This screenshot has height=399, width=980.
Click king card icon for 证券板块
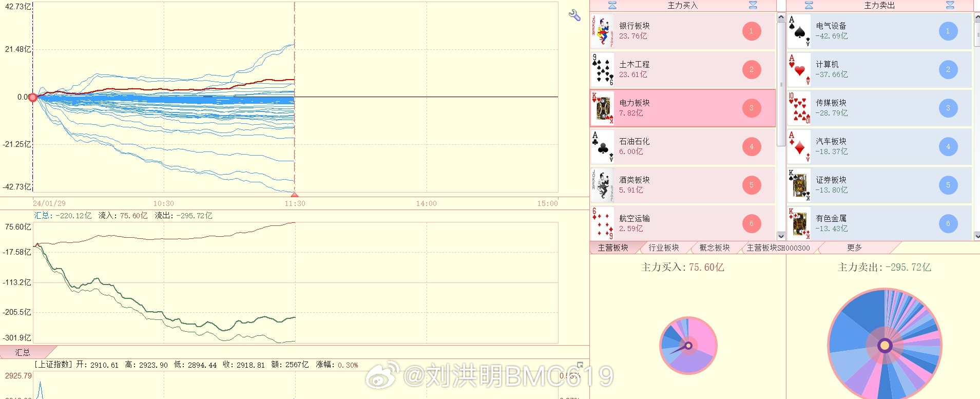point(799,185)
